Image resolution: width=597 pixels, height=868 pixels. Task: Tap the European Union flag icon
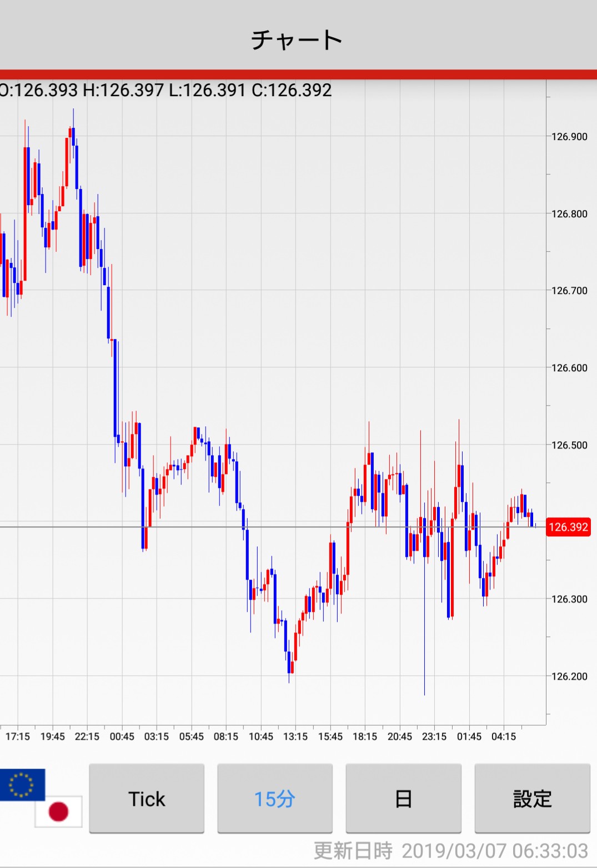coord(22,784)
